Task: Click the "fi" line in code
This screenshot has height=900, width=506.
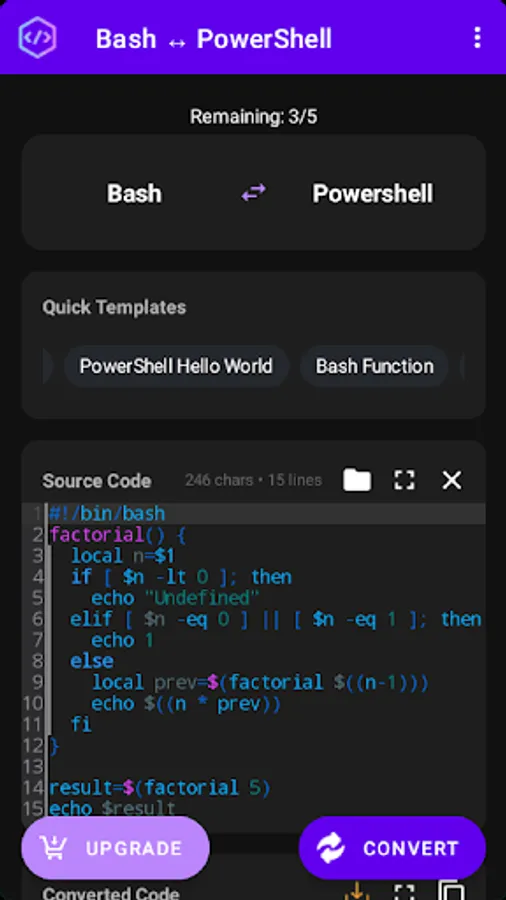Action: click(x=81, y=724)
